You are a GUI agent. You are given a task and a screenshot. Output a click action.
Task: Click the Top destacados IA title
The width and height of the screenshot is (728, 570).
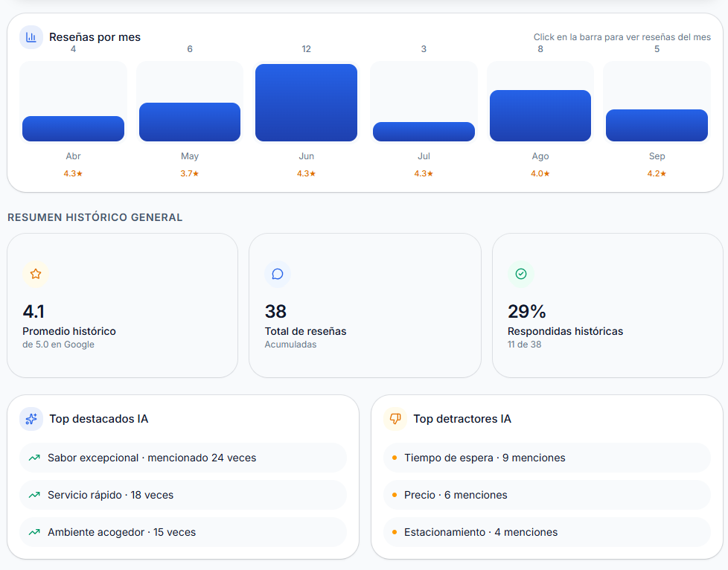tap(99, 419)
